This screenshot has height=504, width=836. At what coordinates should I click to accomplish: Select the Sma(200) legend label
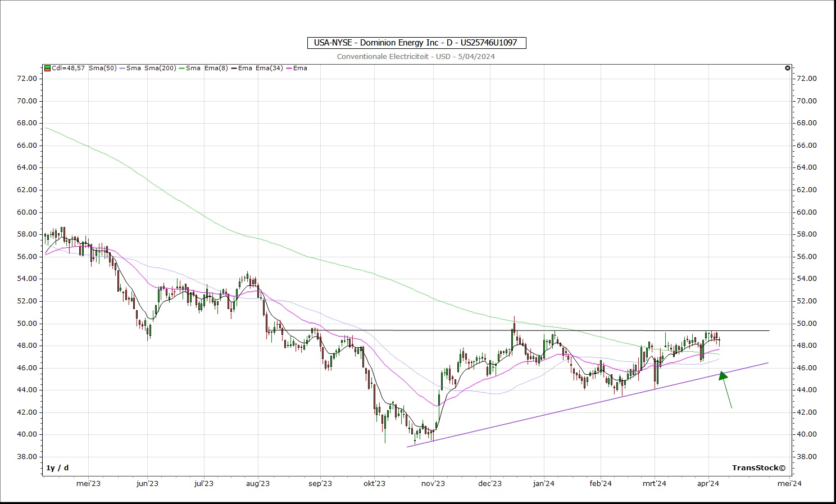coord(161,68)
